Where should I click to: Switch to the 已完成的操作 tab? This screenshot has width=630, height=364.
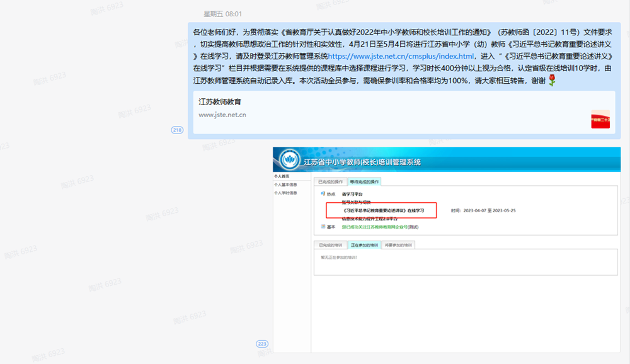coord(331,182)
